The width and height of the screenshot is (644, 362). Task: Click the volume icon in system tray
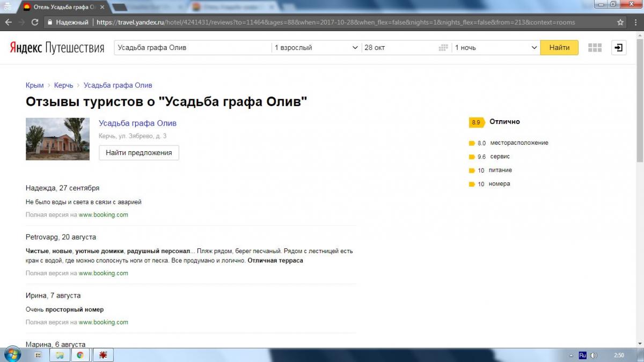[594, 355]
